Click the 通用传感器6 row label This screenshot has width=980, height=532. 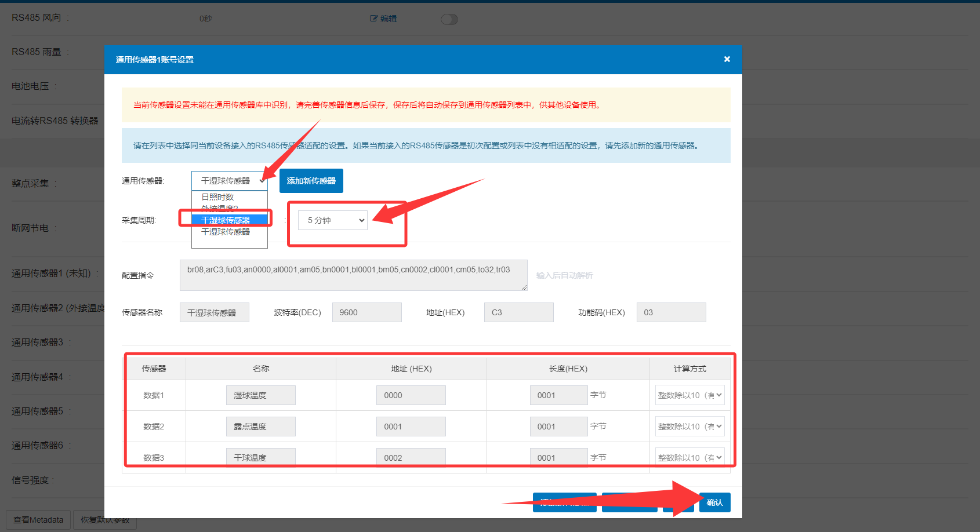(37, 445)
